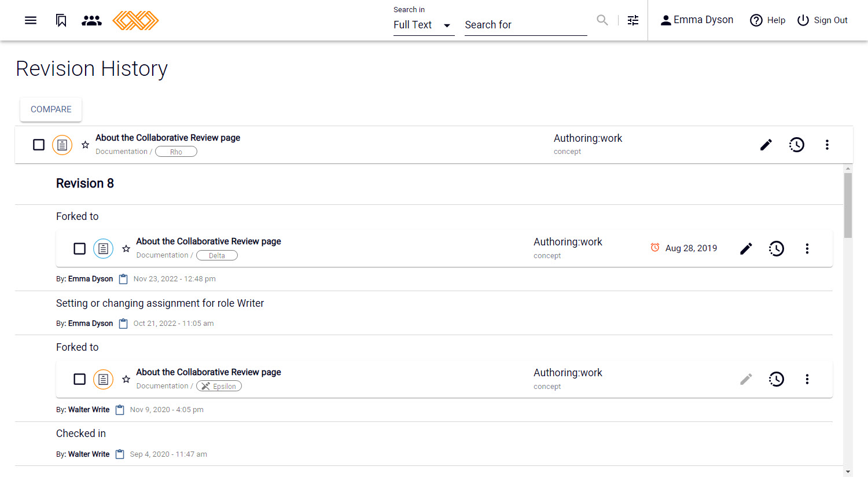Click clipboard icon beside Sep 4, 2020

[x=120, y=454]
